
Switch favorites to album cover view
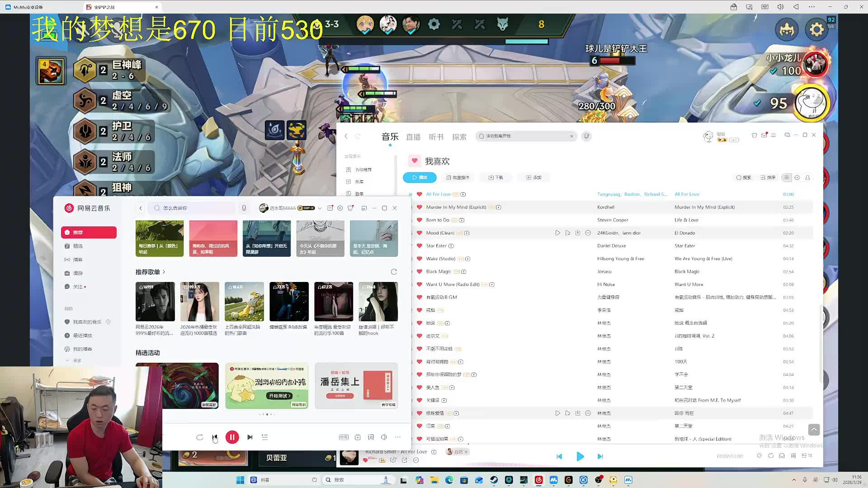point(797,178)
